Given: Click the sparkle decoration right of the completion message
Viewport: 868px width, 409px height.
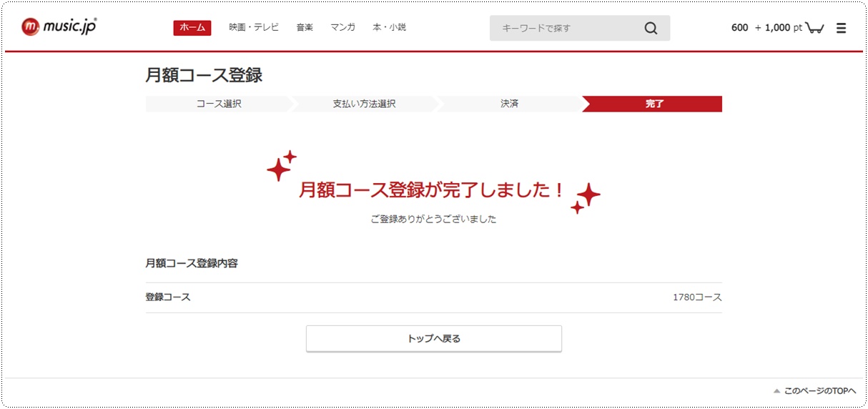Looking at the screenshot, I should click(586, 197).
